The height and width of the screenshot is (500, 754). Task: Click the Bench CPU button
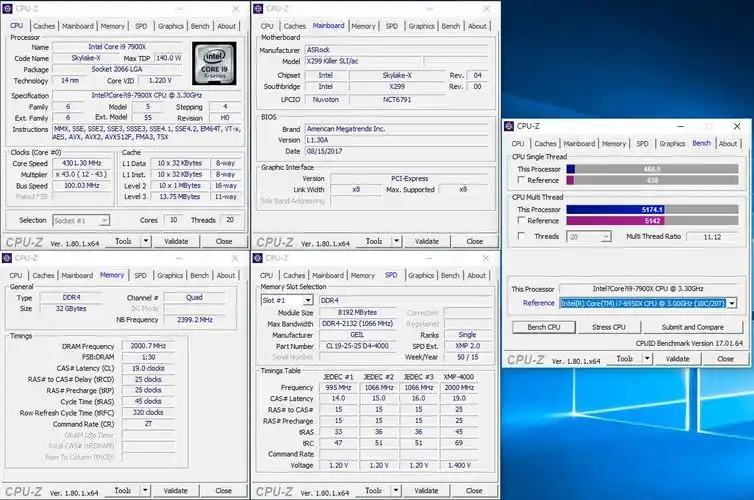pyautogui.click(x=543, y=327)
